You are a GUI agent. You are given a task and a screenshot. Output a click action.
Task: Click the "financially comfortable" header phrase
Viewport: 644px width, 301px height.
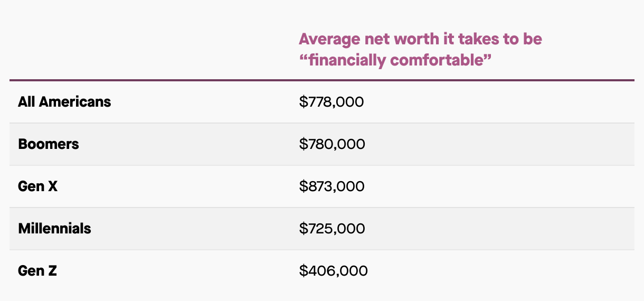click(395, 60)
